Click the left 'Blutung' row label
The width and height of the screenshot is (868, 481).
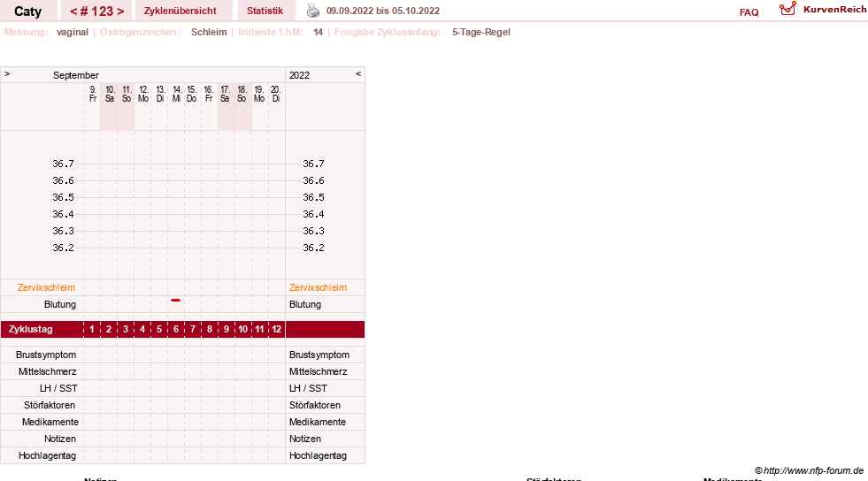tap(60, 304)
